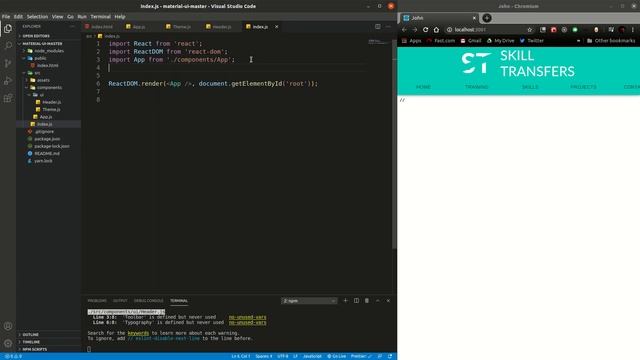Open the Manage gear in activity bar

[8, 343]
